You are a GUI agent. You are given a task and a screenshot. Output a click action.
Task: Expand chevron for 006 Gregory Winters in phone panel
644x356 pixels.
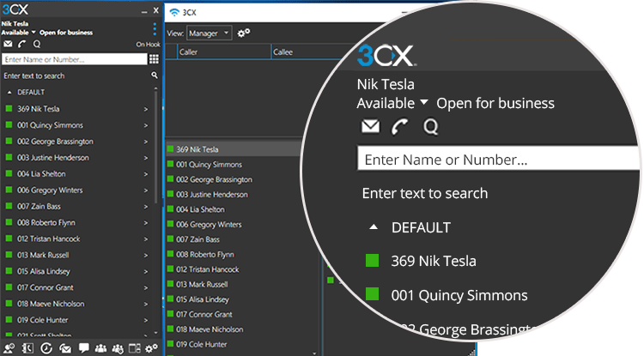146,190
